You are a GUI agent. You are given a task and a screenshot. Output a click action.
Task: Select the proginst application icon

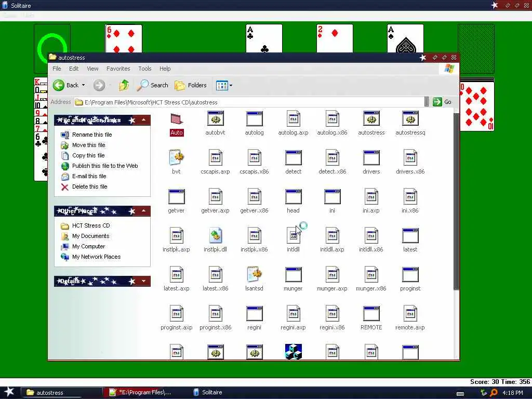tap(410, 274)
